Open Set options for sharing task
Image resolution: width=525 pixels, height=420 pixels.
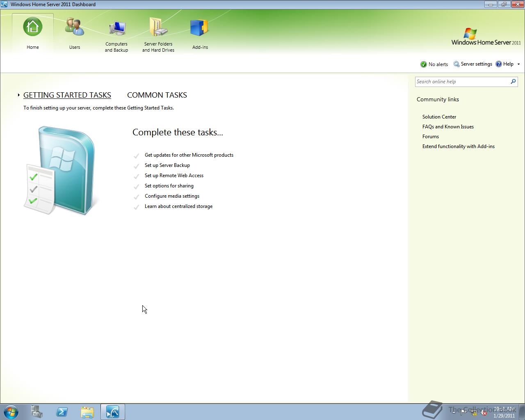[x=169, y=186]
